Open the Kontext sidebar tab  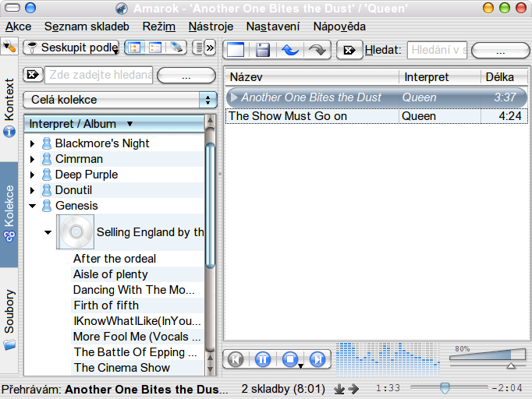10,107
